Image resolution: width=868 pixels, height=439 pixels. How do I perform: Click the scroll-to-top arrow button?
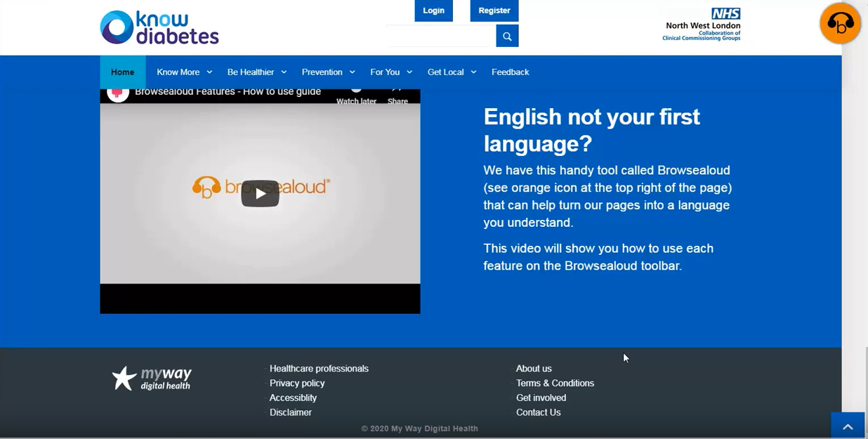[847, 426]
